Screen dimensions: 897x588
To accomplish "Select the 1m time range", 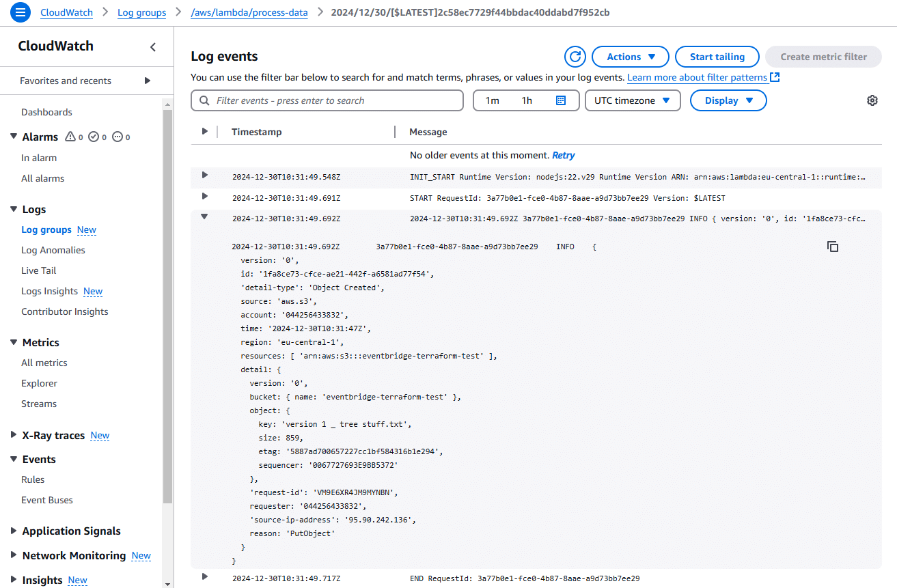I will click(x=493, y=100).
